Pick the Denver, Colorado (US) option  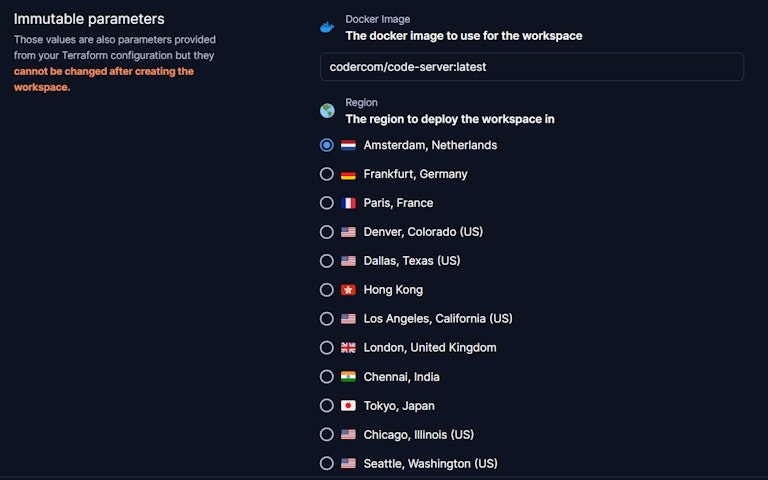tap(327, 232)
